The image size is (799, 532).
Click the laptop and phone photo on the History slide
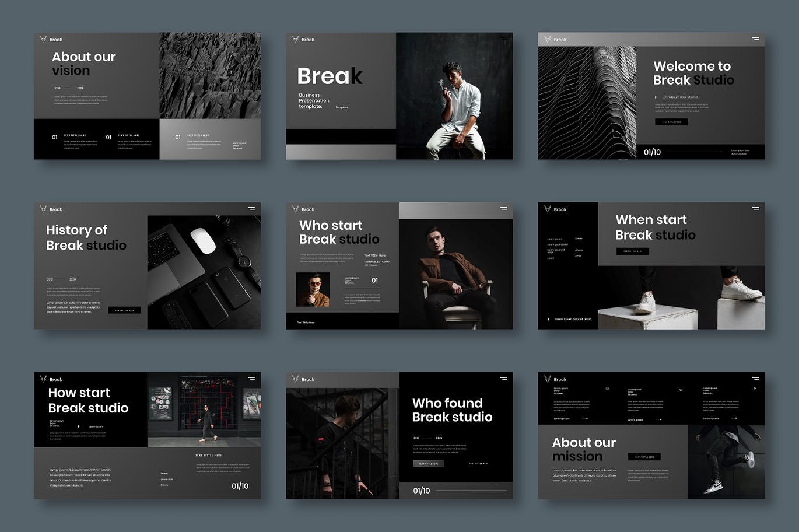click(x=204, y=272)
